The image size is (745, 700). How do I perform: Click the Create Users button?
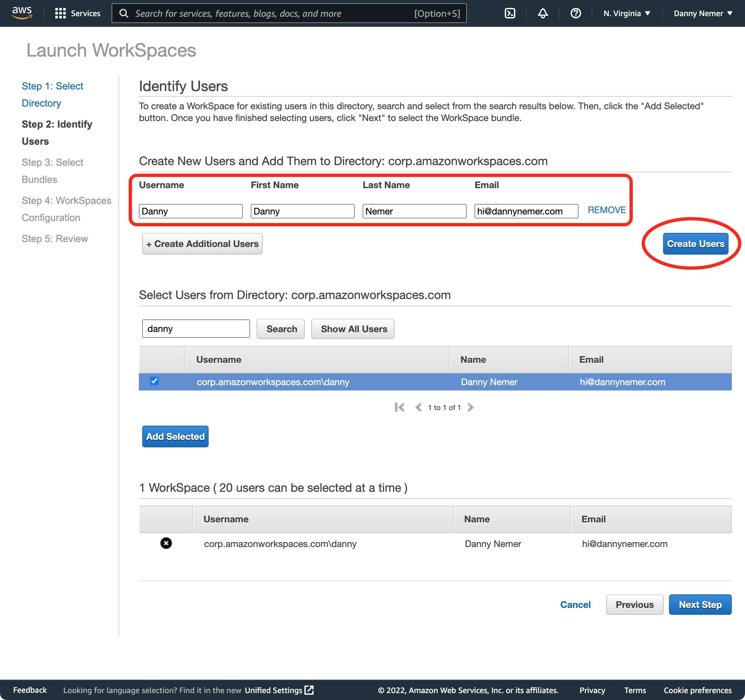[x=695, y=244]
